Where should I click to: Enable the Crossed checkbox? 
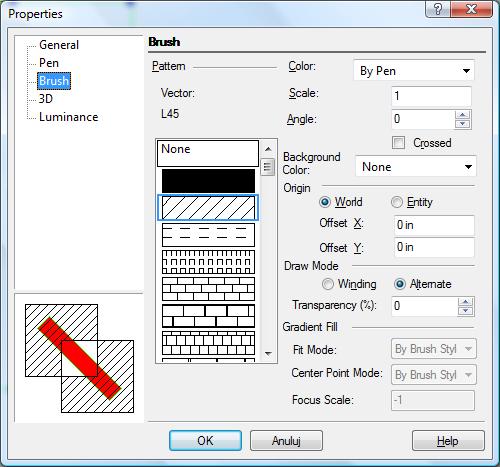tap(398, 143)
